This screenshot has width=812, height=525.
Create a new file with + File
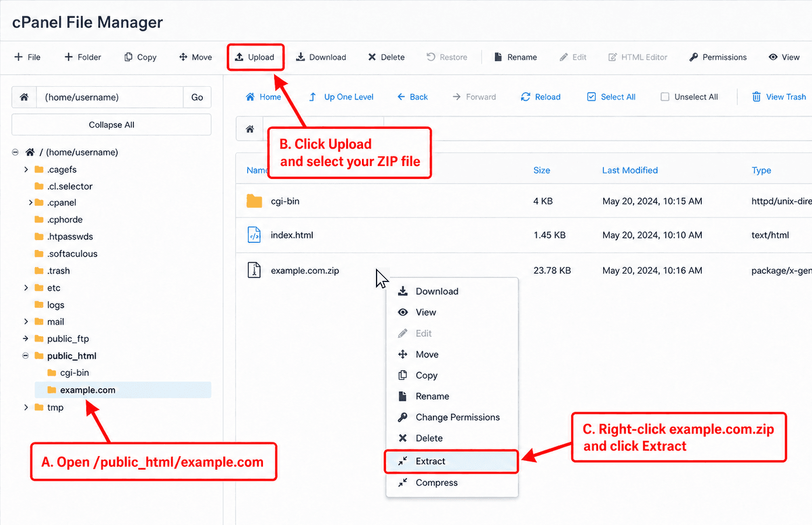(x=27, y=57)
